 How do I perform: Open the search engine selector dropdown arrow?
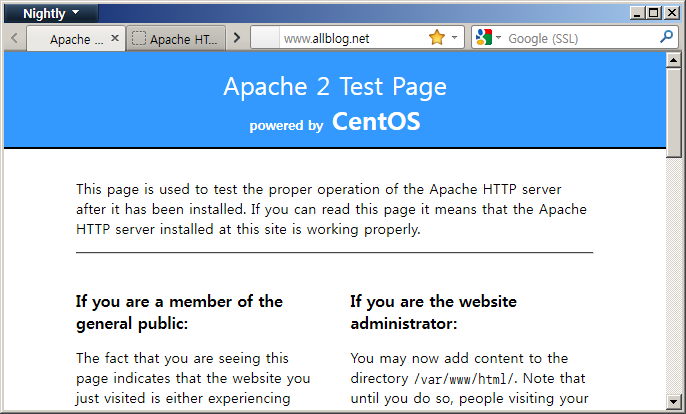point(498,38)
